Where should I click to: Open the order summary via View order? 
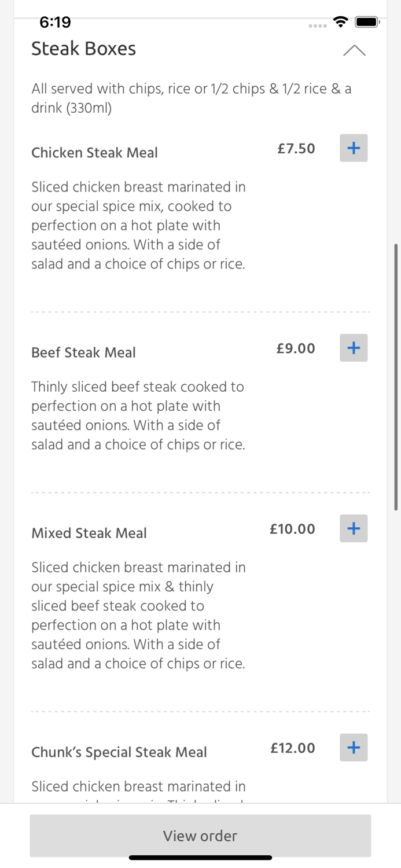click(200, 836)
